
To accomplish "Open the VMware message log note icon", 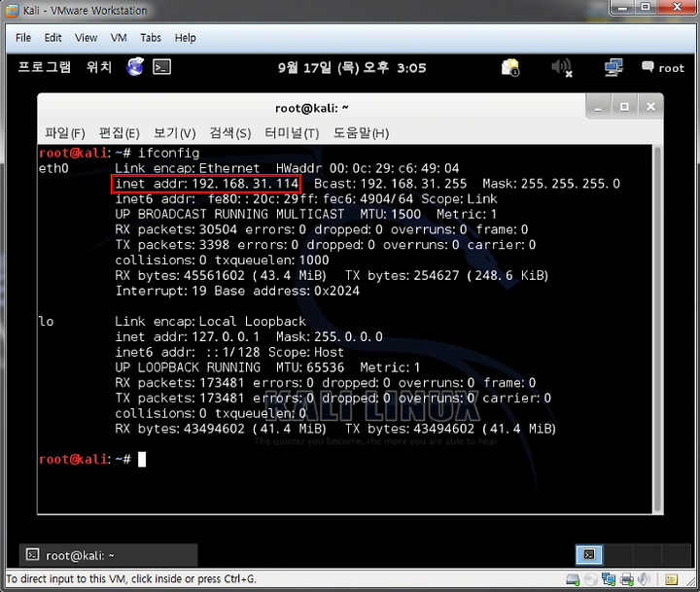I will click(x=672, y=579).
